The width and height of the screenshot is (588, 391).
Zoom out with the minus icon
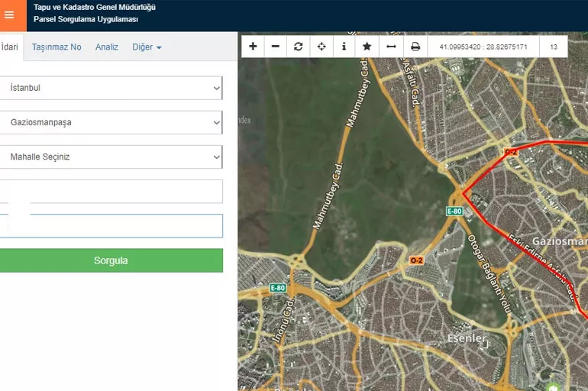(276, 47)
